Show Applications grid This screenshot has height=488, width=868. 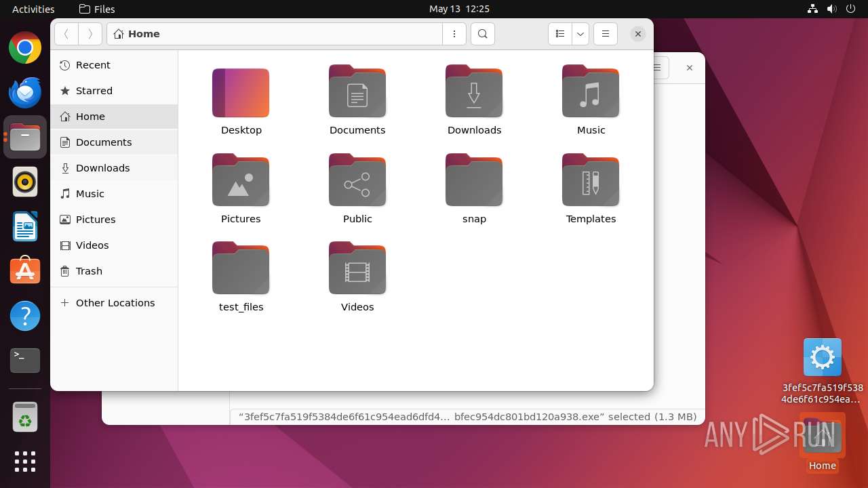pos(25,462)
